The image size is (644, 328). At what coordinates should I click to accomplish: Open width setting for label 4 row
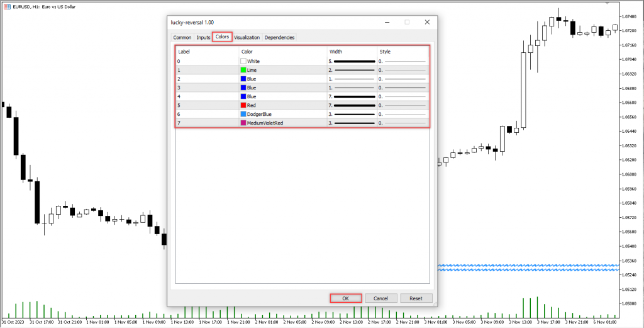point(352,96)
